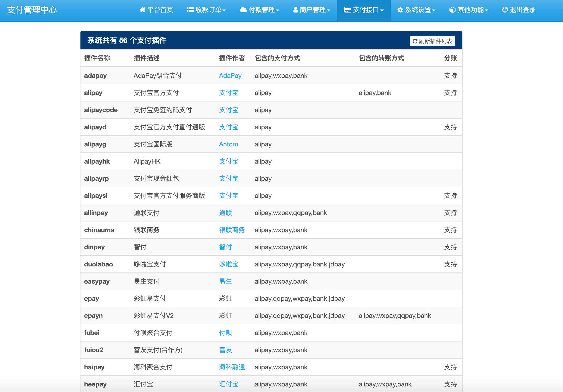Expand the 收款订单 dropdown caret

tap(224, 10)
